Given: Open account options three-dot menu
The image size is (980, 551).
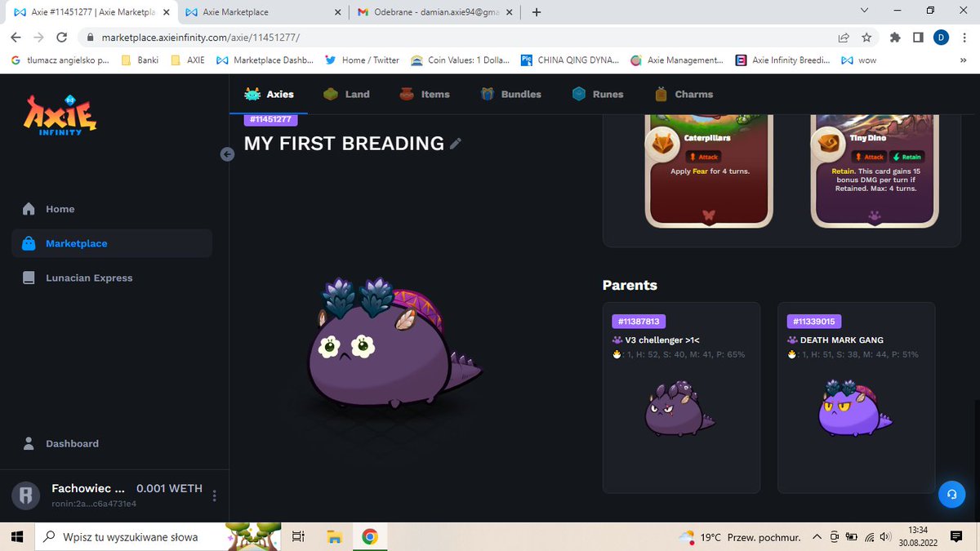Looking at the screenshot, I should click(x=215, y=495).
